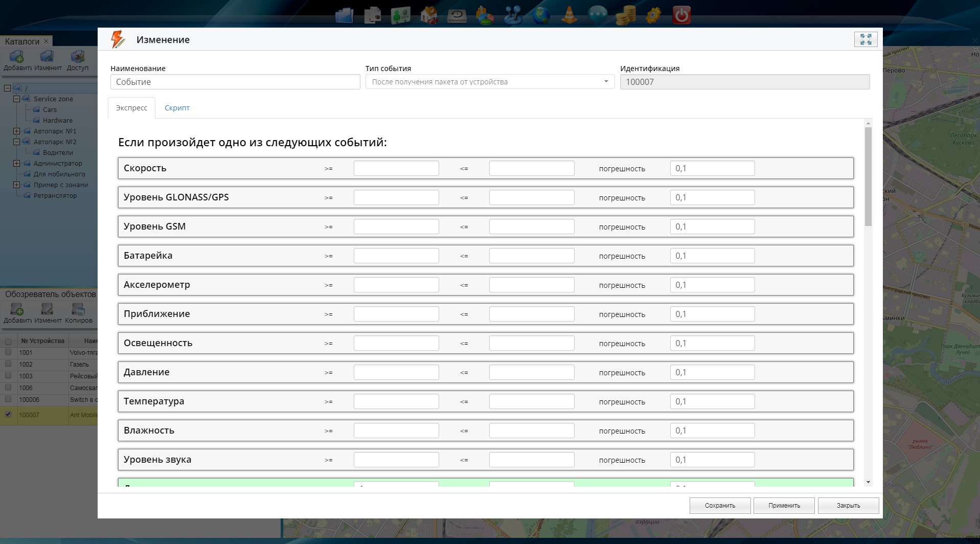Toggle fullscreen for the Изменение dialog
980x544 pixels.
(x=865, y=39)
